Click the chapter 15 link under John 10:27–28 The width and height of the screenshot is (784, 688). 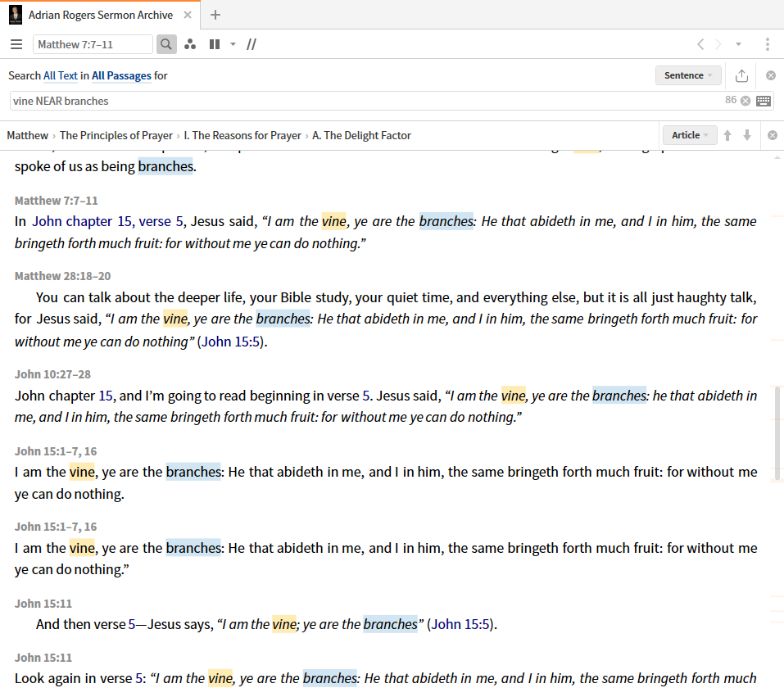point(106,396)
